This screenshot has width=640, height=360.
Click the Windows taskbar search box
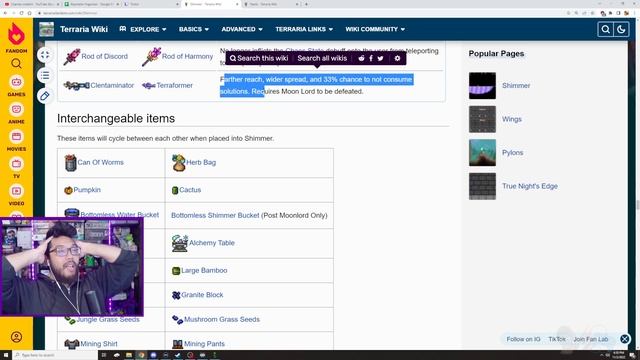tap(55, 355)
